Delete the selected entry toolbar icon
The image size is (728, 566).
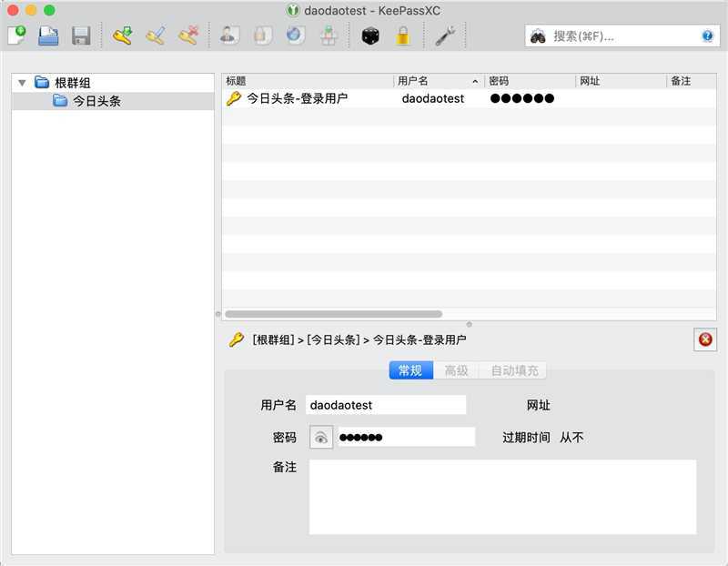pos(188,35)
